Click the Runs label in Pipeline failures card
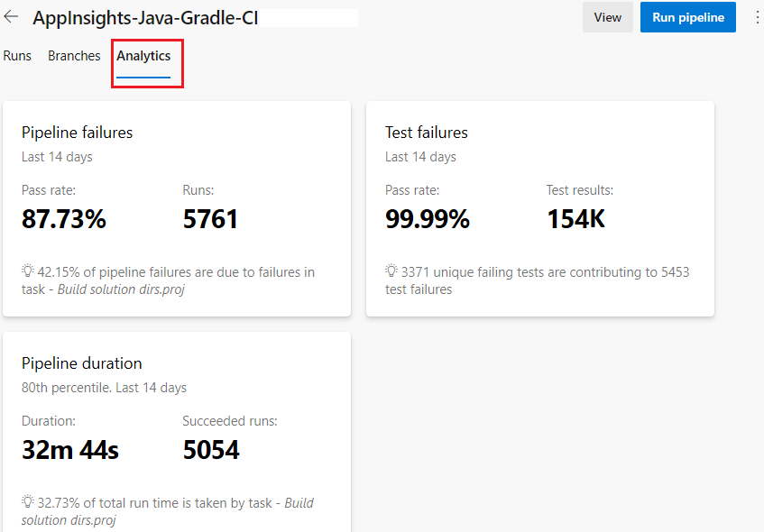 198,190
